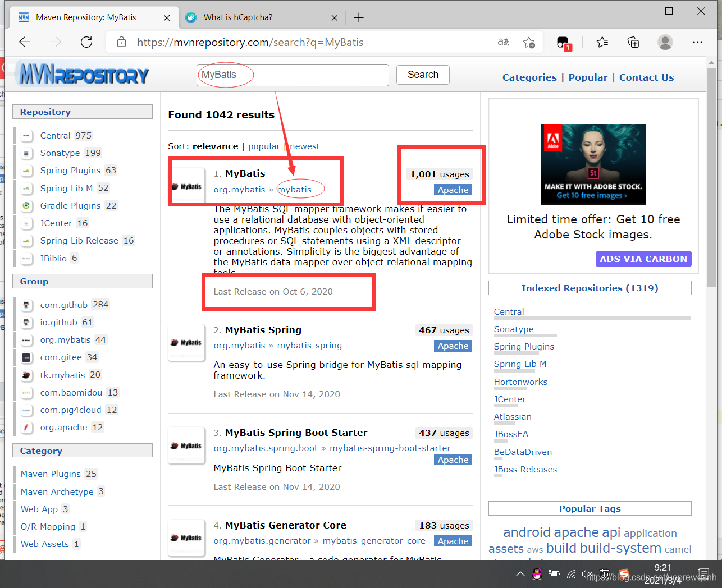722x588 pixels.
Task: Sort results by popular
Action: 264,146
